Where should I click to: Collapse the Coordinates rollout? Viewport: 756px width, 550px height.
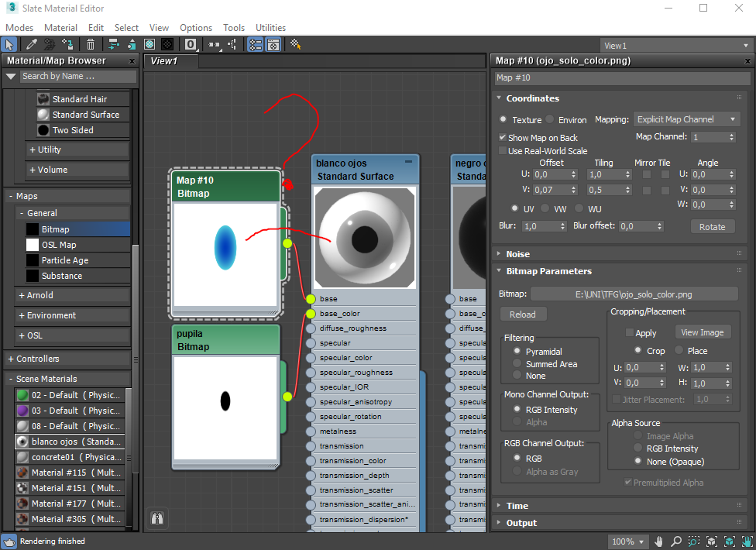pyautogui.click(x=499, y=98)
